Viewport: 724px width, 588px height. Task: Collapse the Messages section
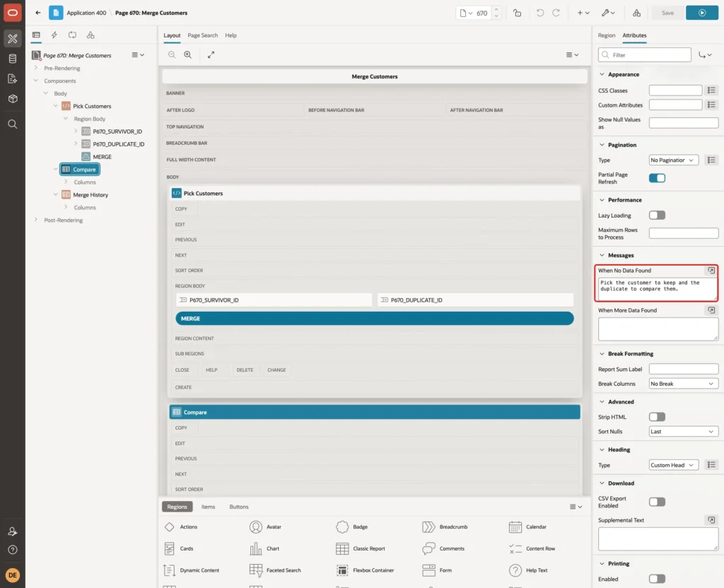[x=602, y=255]
